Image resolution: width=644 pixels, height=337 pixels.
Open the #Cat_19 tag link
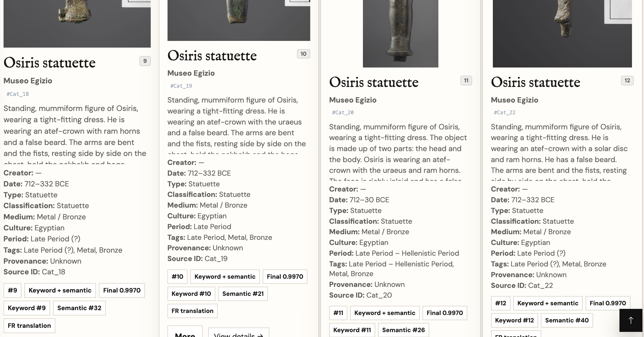tap(181, 86)
